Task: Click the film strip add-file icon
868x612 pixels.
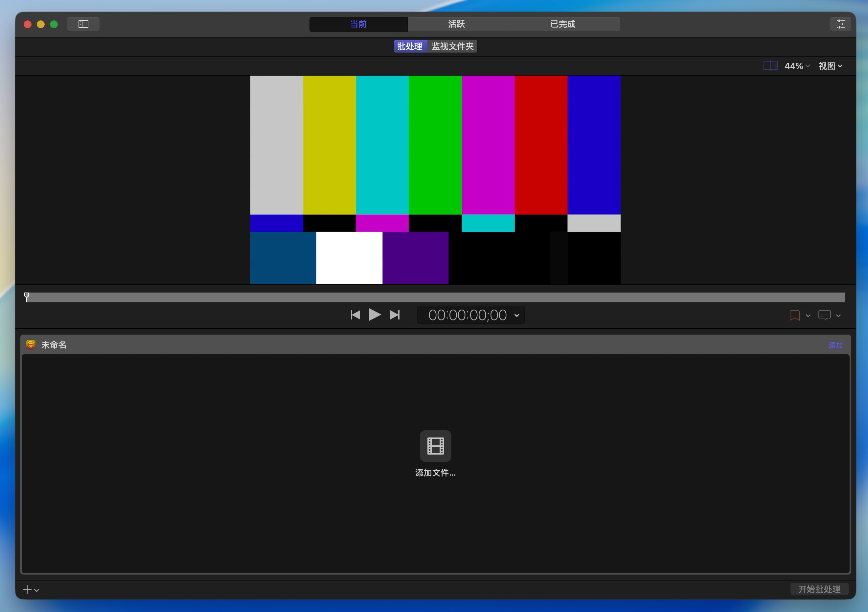Action: click(435, 446)
